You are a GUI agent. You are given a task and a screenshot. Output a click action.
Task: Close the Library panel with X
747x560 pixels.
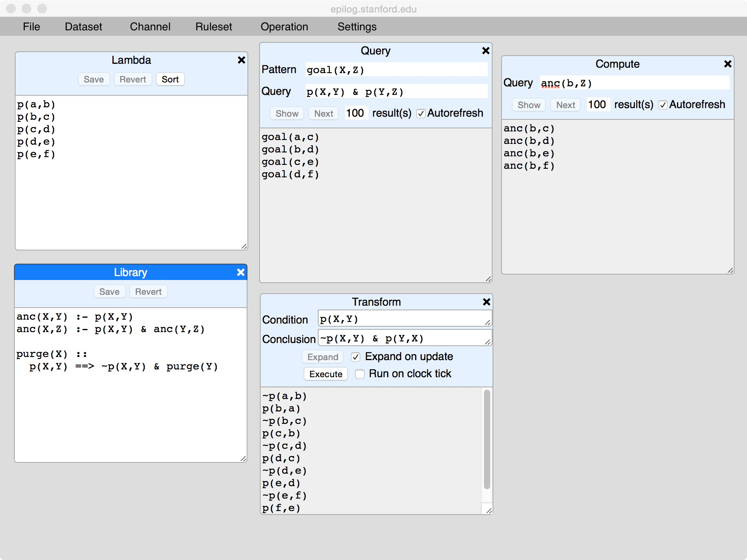point(240,272)
